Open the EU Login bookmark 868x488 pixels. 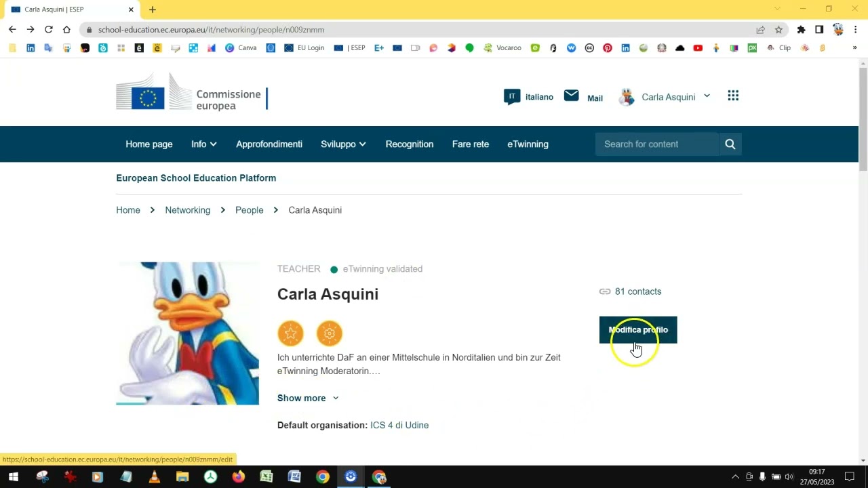[304, 47]
